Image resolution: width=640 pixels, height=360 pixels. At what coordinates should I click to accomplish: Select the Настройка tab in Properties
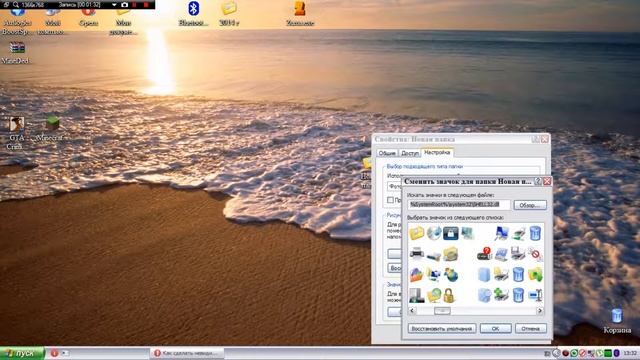437,152
